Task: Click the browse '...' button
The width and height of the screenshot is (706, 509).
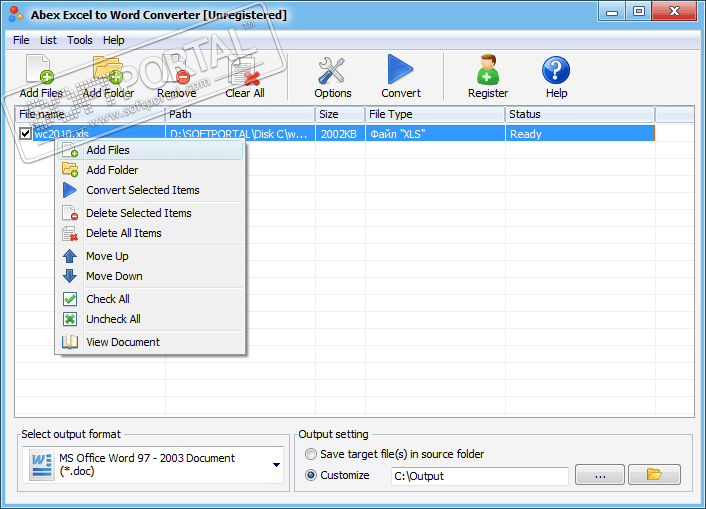Action: [600, 475]
